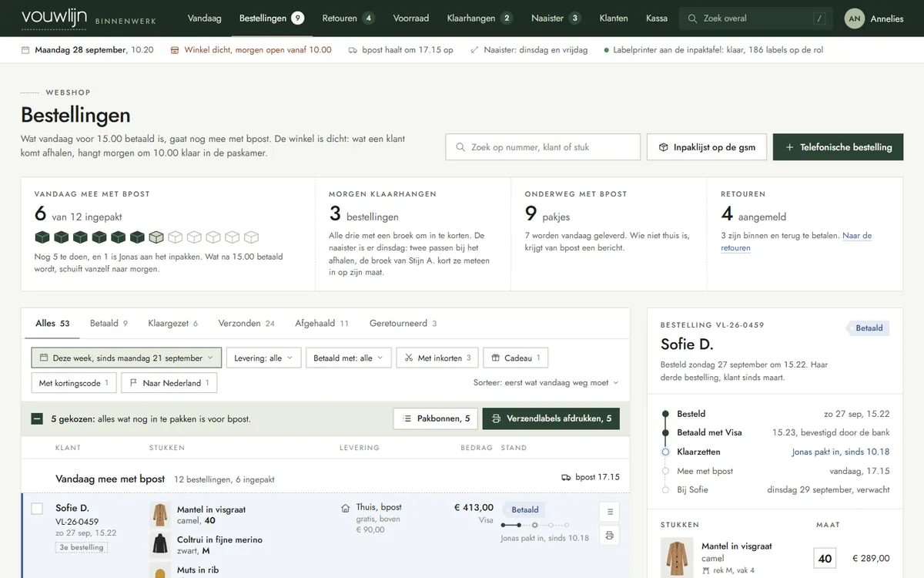This screenshot has width=924, height=578.
Task: Click the first packed box icon under Vandaag mee met bpost
Action: [42, 237]
